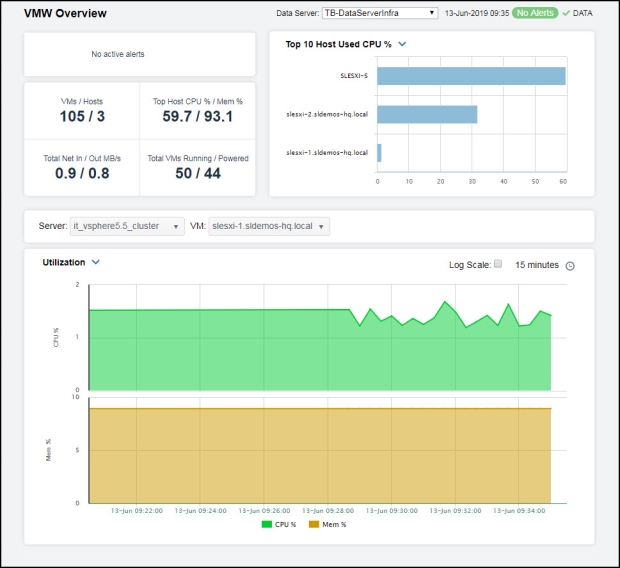
Task: Click the slesxi-1.sldemos-hq.local host label in chart
Action: pyautogui.click(x=327, y=153)
